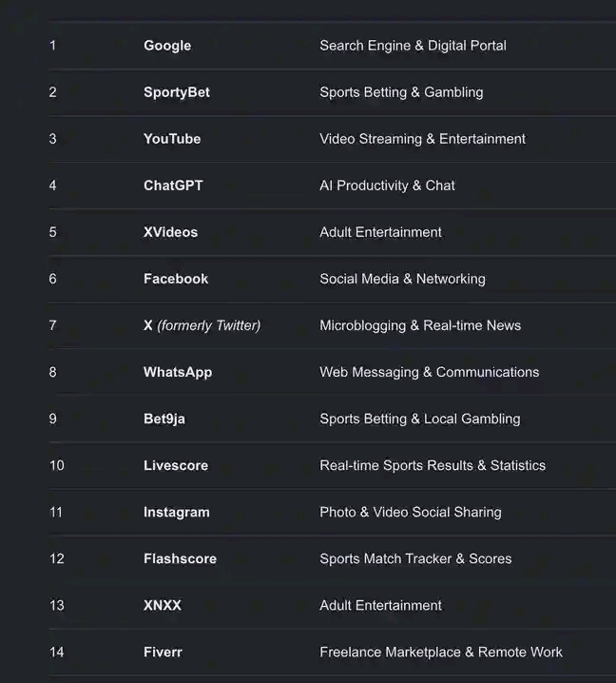Viewport: 616px width, 683px height.
Task: Click 'Search Engine & Digital Portal' description
Action: tap(413, 46)
